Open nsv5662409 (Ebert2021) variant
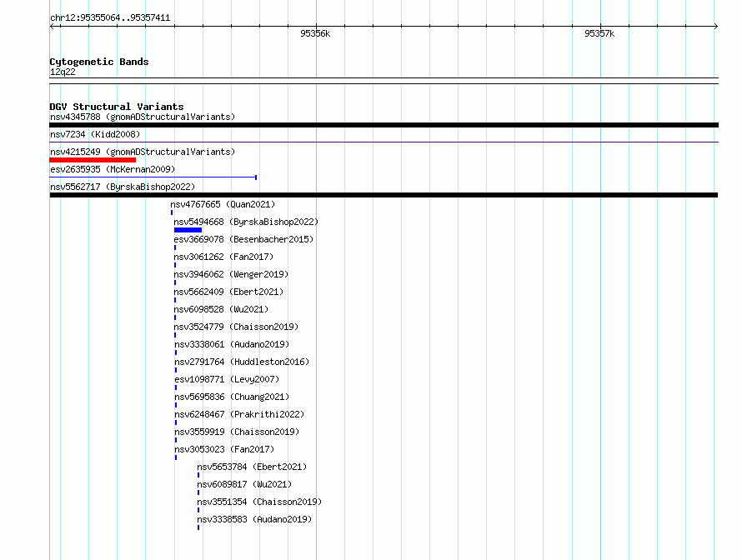Image resolution: width=742 pixels, height=560 pixels. (x=228, y=292)
